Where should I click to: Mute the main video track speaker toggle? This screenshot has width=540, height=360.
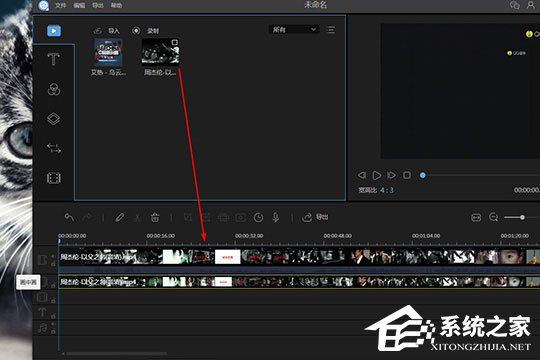coord(53,256)
